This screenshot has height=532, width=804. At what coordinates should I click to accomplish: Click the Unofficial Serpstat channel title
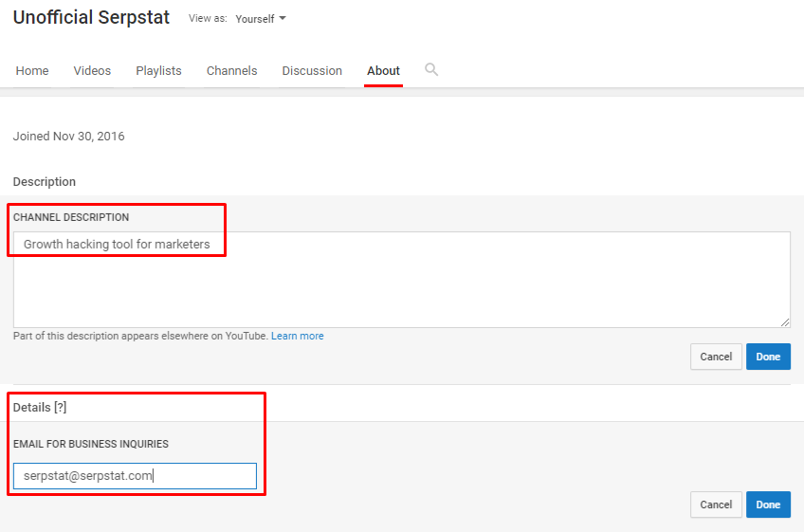pos(91,17)
